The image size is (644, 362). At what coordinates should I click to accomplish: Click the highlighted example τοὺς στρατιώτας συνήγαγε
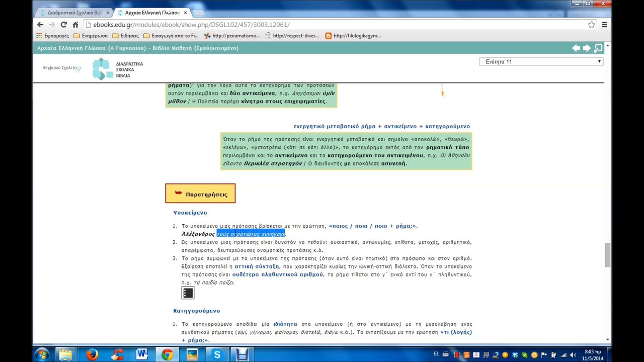click(251, 234)
